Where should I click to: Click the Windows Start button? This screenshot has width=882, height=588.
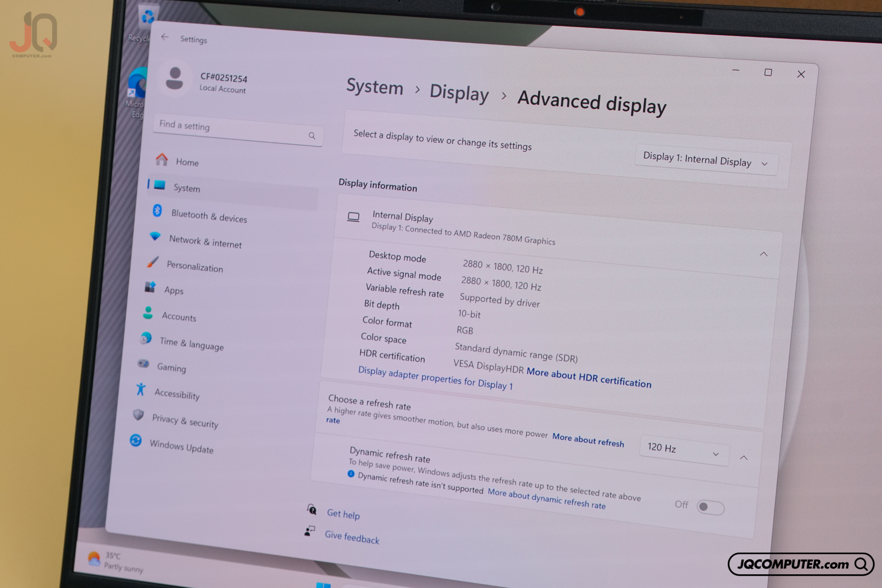click(323, 585)
